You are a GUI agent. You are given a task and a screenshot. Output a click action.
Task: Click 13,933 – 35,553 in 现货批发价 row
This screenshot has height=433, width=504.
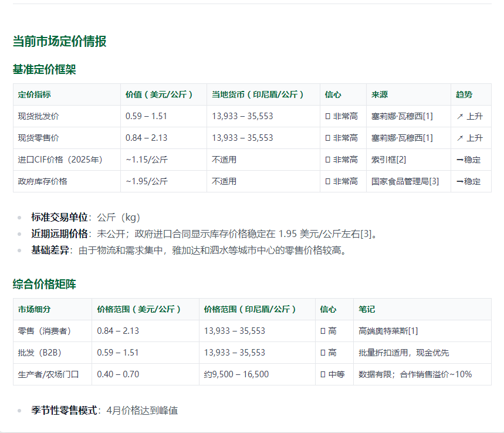pos(242,116)
